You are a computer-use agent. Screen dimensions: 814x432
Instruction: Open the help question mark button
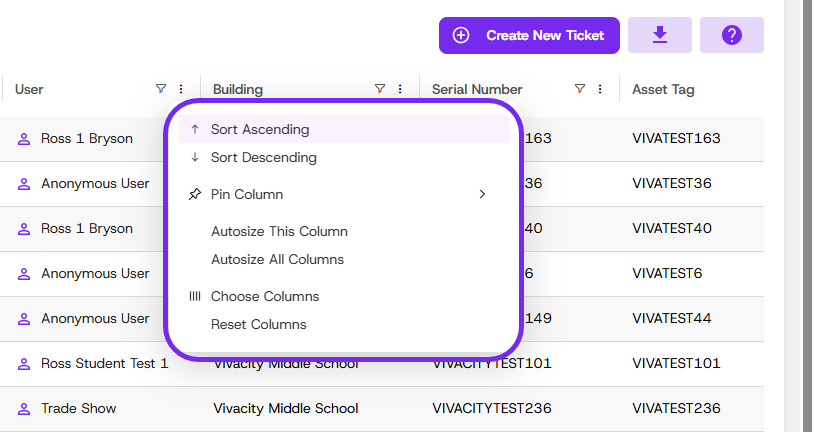731,35
